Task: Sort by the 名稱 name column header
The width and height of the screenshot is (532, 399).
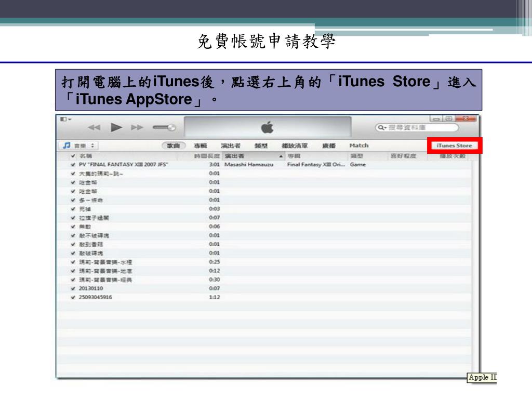Action: 86,156
